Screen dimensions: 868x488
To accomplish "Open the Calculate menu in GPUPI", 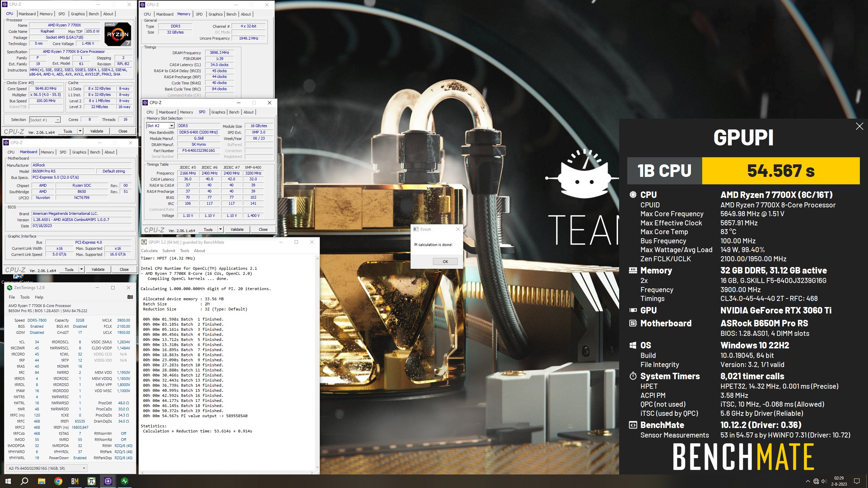I will (149, 251).
